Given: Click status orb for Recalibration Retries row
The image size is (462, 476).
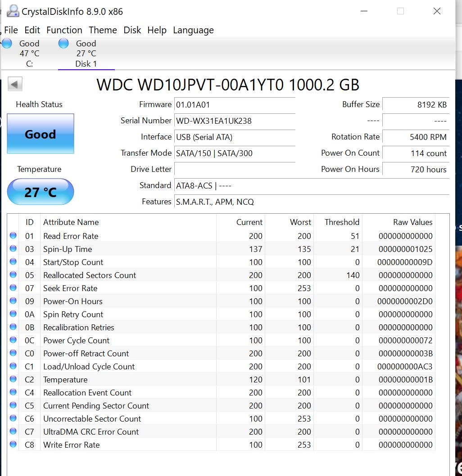Looking at the screenshot, I should pos(13,327).
